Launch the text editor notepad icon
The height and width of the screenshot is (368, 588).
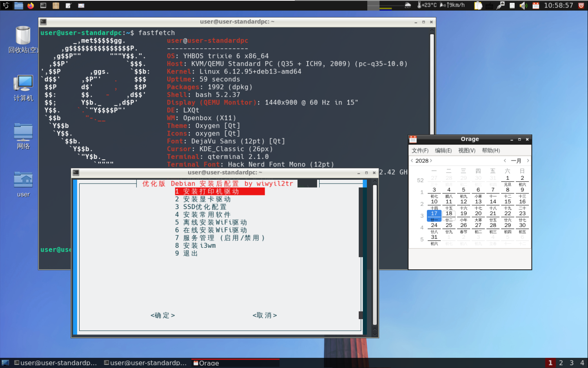[x=68, y=5]
